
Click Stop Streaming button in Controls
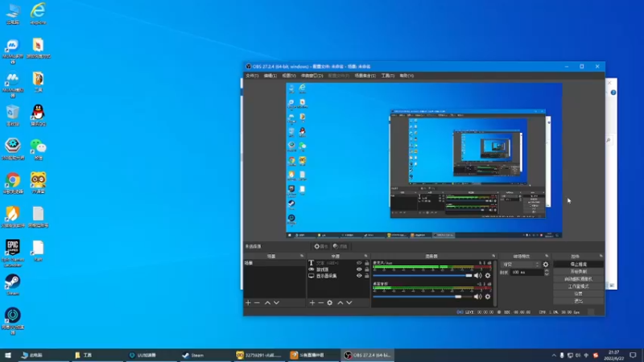click(x=578, y=265)
